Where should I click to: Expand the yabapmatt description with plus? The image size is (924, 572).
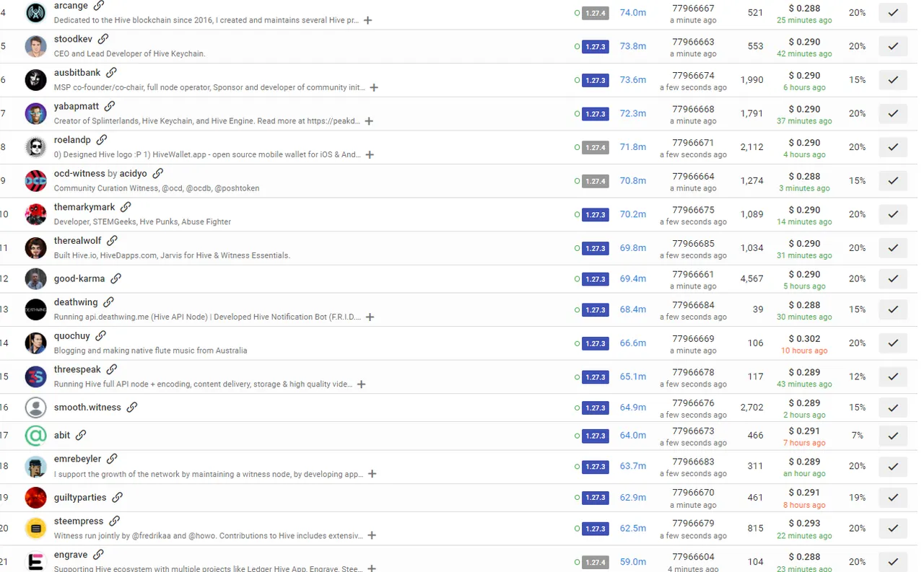click(369, 121)
